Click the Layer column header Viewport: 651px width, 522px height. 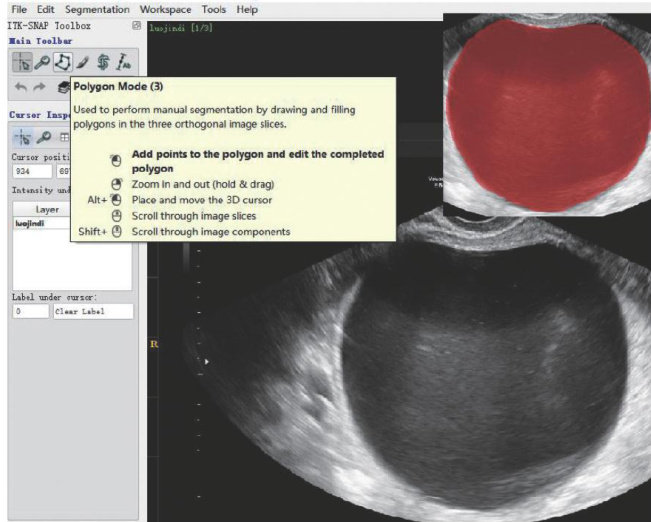42,209
